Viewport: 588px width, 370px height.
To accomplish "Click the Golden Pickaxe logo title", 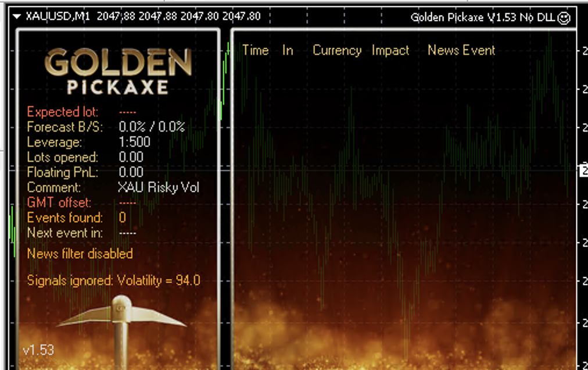I will tap(118, 72).
